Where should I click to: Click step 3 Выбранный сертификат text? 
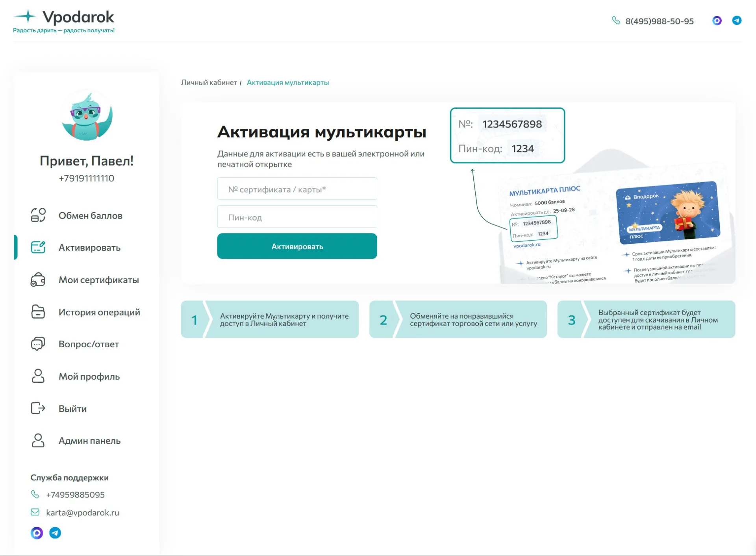(x=658, y=319)
